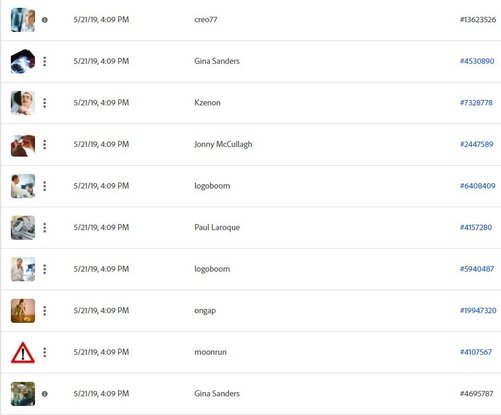Click the info icon on creo77 row
This screenshot has width=501, height=415.
click(x=45, y=20)
